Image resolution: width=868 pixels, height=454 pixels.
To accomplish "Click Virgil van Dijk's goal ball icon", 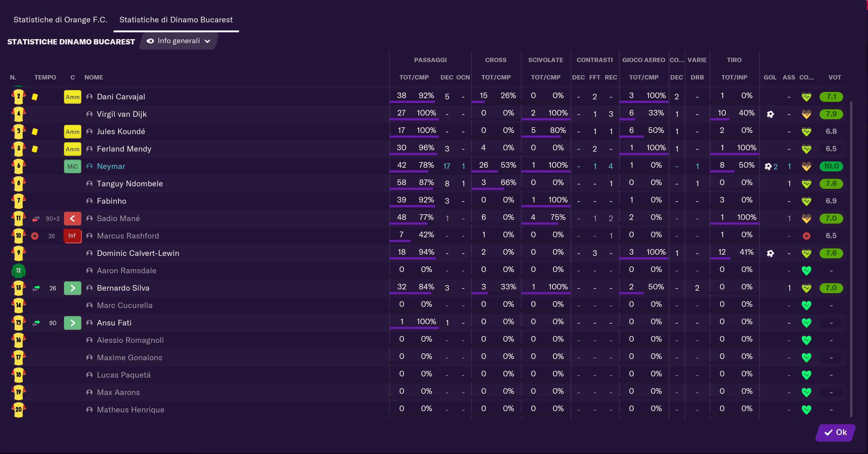I will [x=770, y=114].
